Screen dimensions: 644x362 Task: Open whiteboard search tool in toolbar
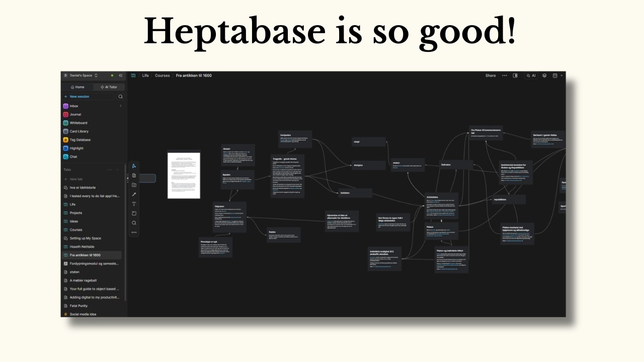(134, 223)
